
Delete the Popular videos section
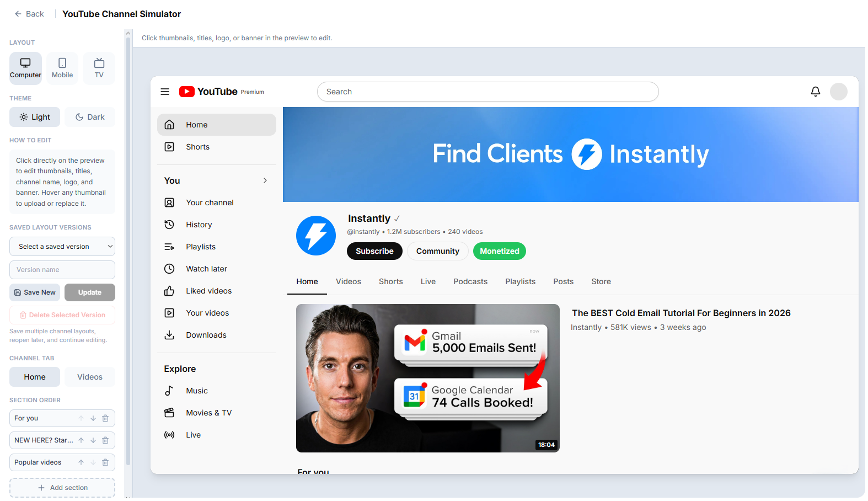pos(105,462)
